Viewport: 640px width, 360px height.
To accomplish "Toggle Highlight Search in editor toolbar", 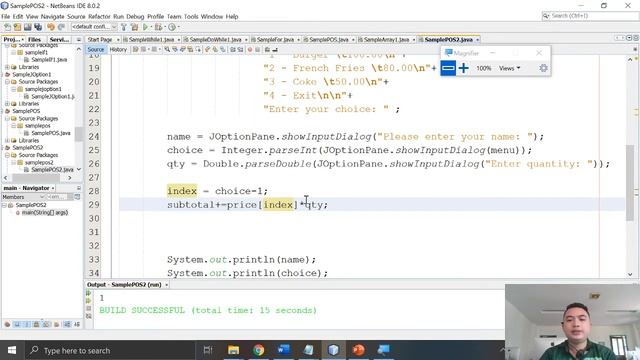I will [x=190, y=49].
